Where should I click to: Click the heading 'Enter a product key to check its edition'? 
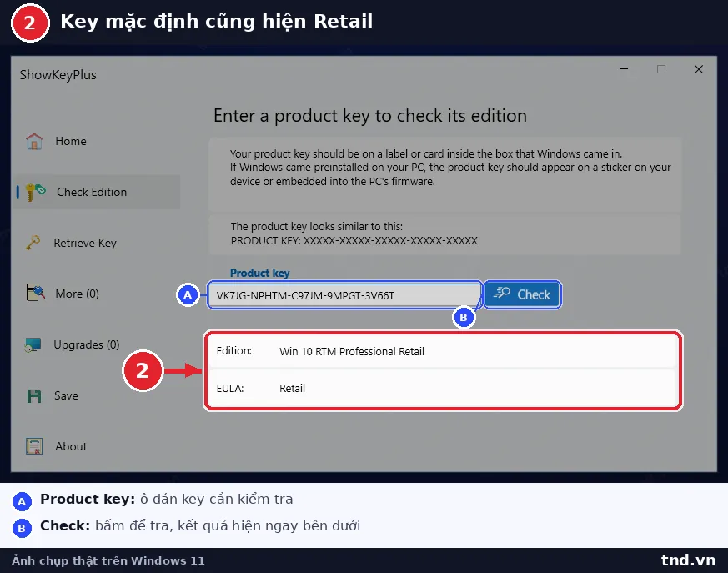point(370,116)
